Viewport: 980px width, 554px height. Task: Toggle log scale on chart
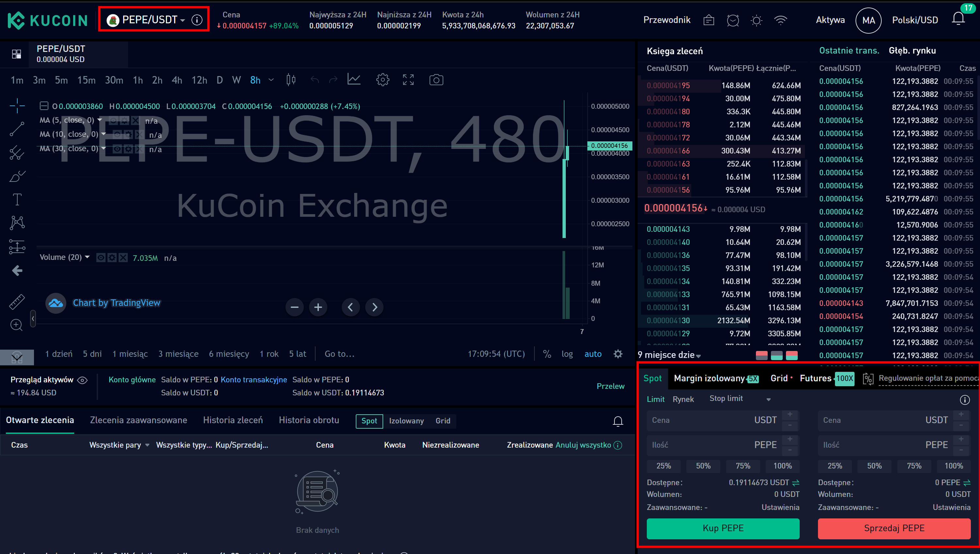[x=567, y=354]
